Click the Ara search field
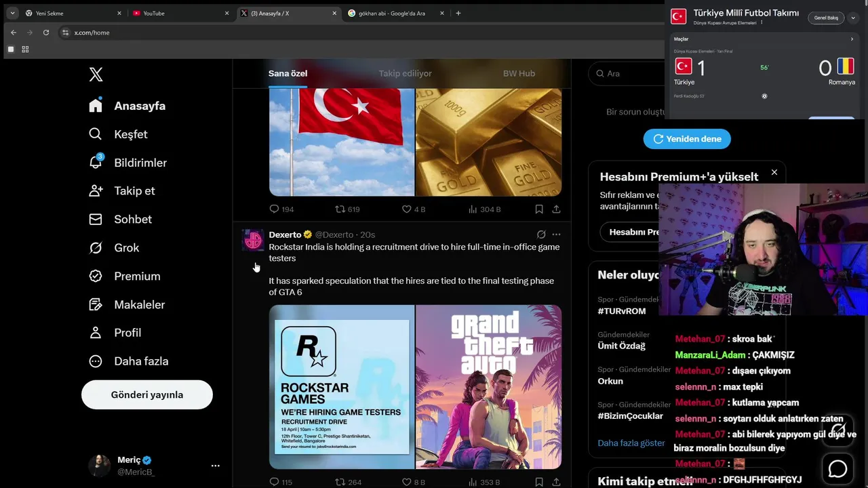This screenshot has width=868, height=488. [x=626, y=73]
